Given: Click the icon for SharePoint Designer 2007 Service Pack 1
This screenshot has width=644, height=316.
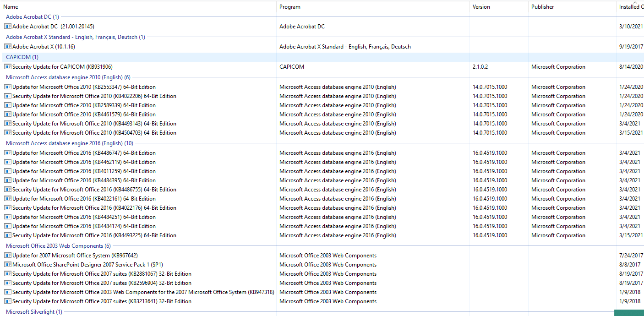Looking at the screenshot, I should [x=7, y=265].
